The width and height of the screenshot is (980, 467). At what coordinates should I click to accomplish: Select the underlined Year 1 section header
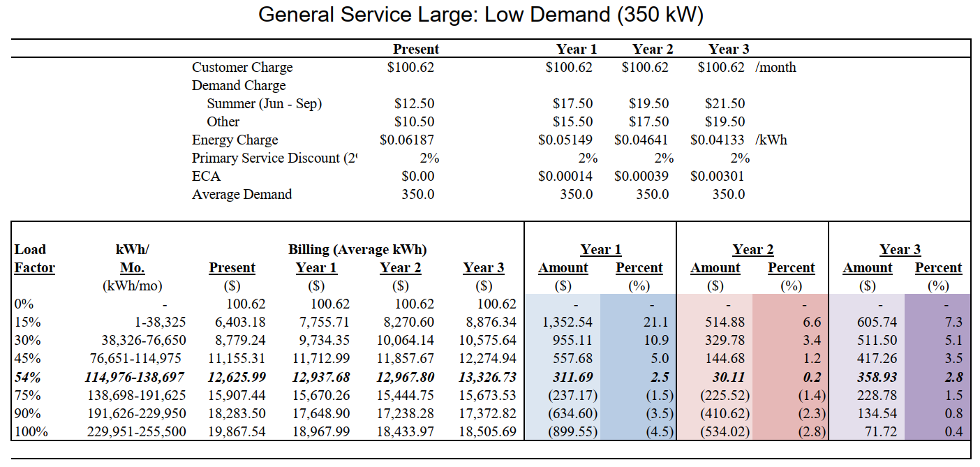pyautogui.click(x=599, y=249)
